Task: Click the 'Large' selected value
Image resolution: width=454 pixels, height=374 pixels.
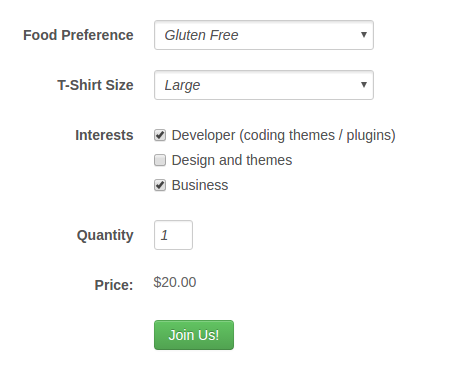Action: point(182,86)
